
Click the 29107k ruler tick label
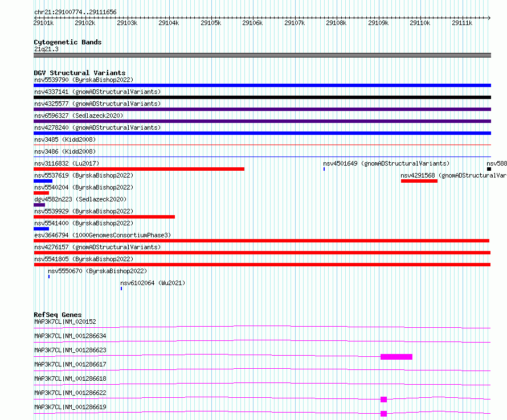(x=295, y=23)
